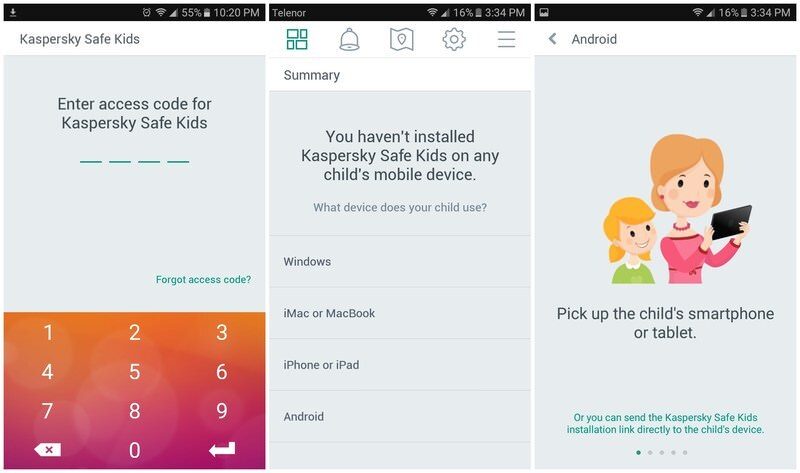Open settings gear icon
This screenshot has height=473, width=800.
(x=454, y=39)
